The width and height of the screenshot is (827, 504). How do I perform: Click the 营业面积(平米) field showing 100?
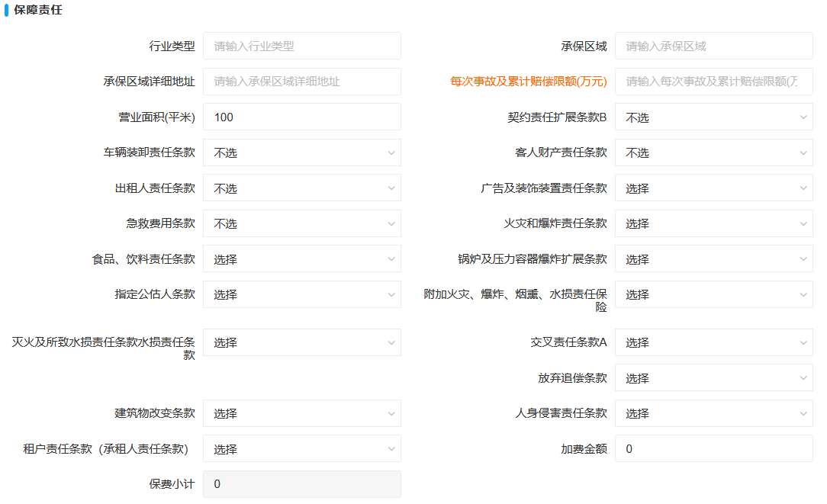click(301, 117)
